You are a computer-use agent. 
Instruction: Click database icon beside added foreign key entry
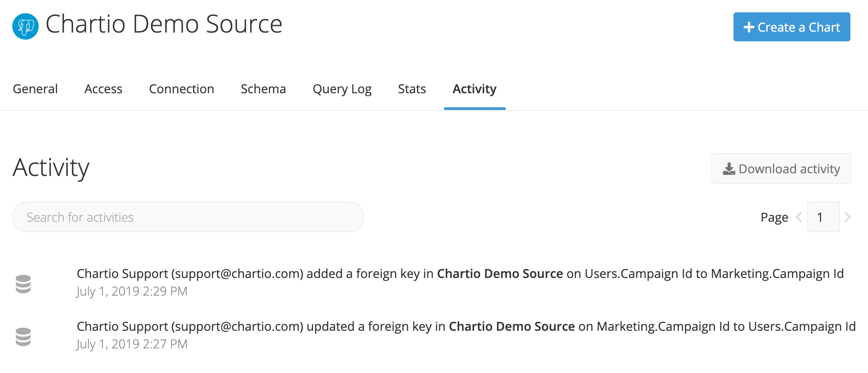23,284
